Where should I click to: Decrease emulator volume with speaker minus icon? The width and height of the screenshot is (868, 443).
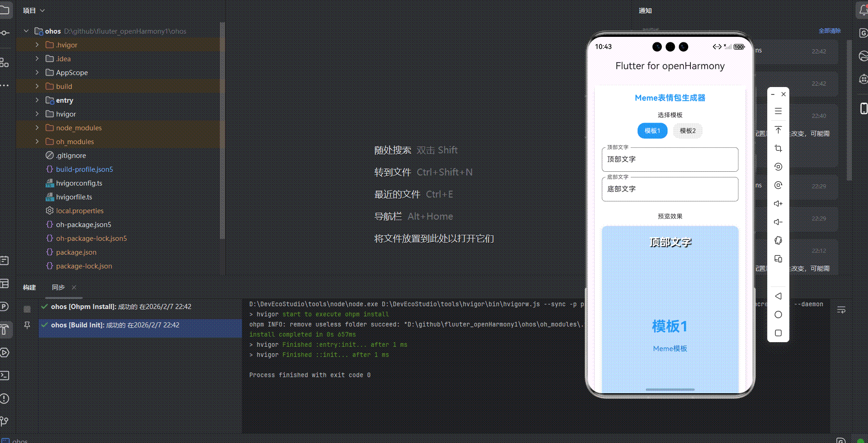[x=778, y=222]
